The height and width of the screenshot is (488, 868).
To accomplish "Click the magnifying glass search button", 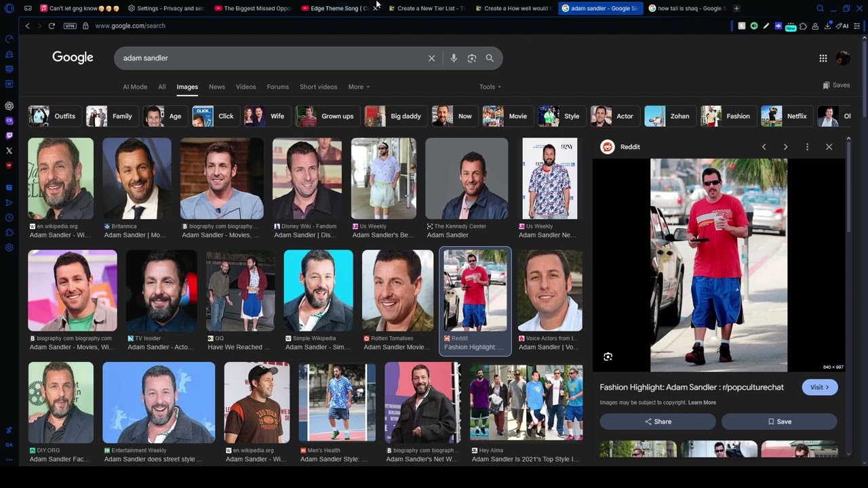I will click(490, 58).
